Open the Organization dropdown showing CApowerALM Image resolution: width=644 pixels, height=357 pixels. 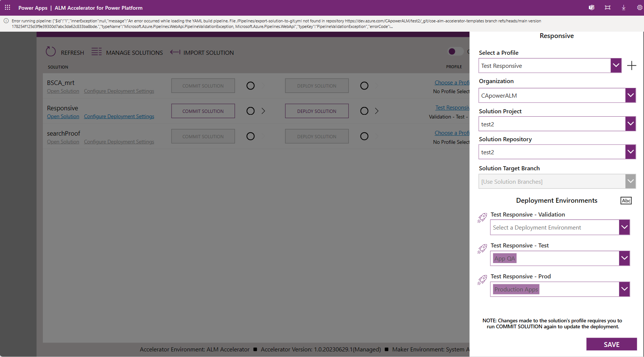click(630, 95)
